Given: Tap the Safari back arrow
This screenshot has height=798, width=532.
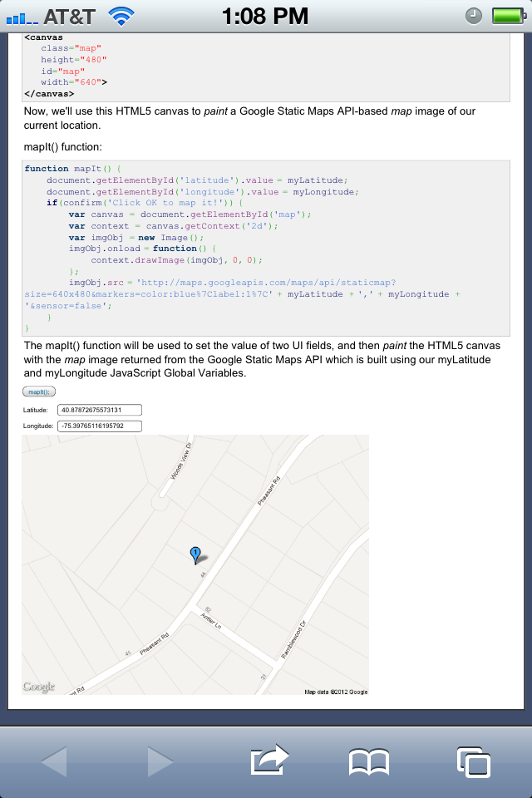Looking at the screenshot, I should point(55,761).
